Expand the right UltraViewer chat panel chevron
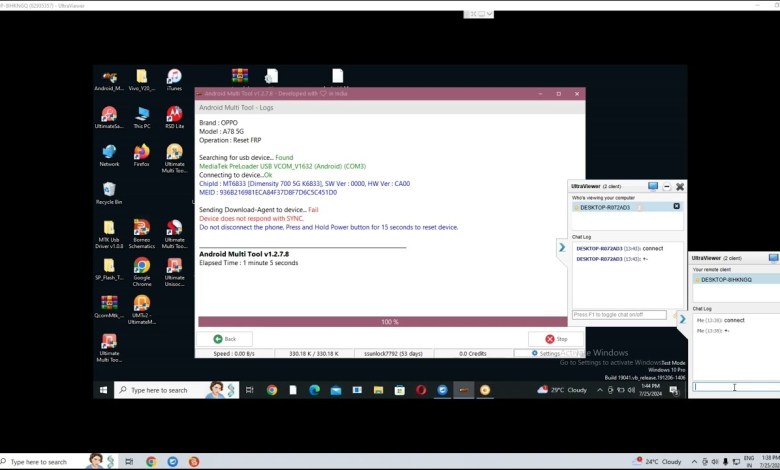This screenshot has height=470, width=780. coord(683,319)
